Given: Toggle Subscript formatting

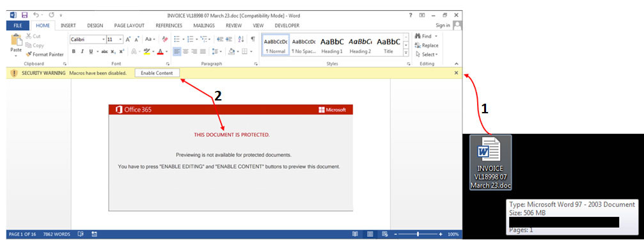Looking at the screenshot, I should tap(113, 51).
